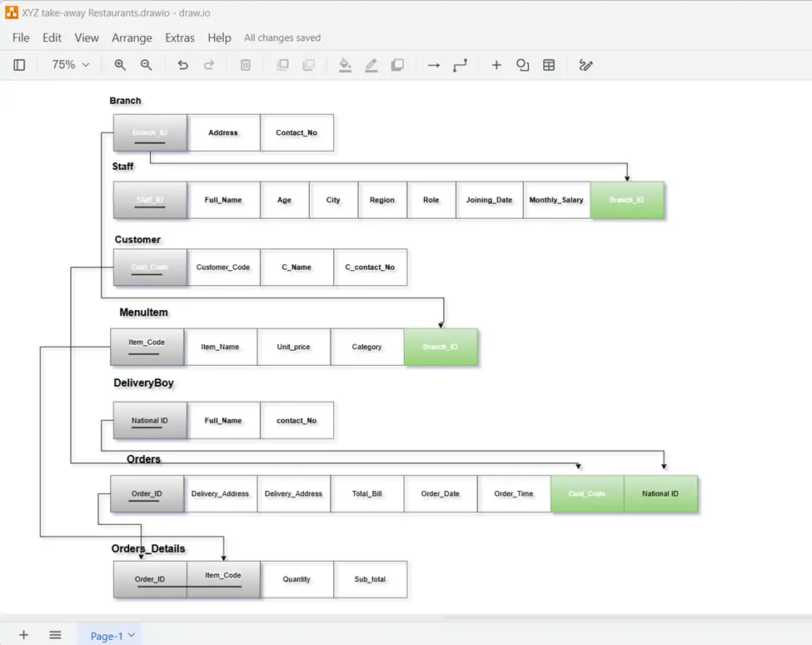Open the line color pencil tool
This screenshot has width=812, height=645.
[x=371, y=65]
